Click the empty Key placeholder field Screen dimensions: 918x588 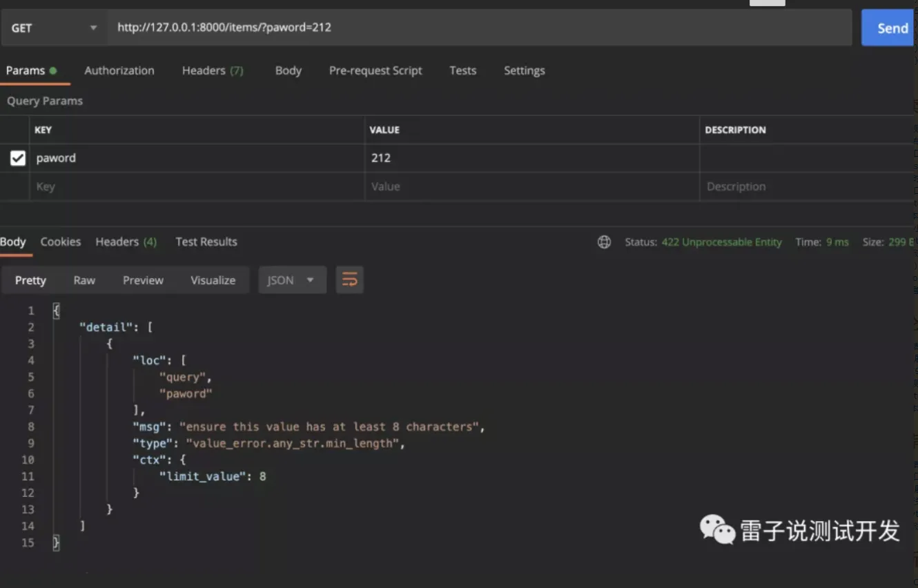(x=197, y=186)
